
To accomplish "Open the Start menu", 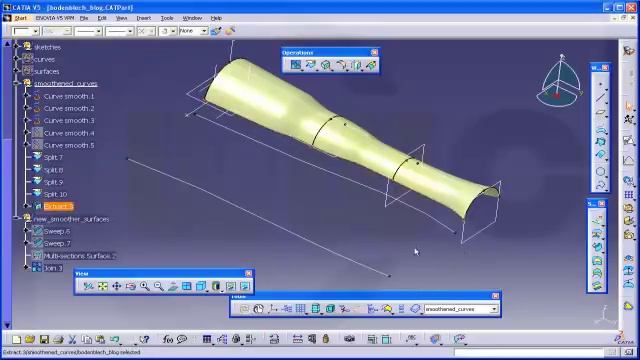I will pyautogui.click(x=21, y=18).
